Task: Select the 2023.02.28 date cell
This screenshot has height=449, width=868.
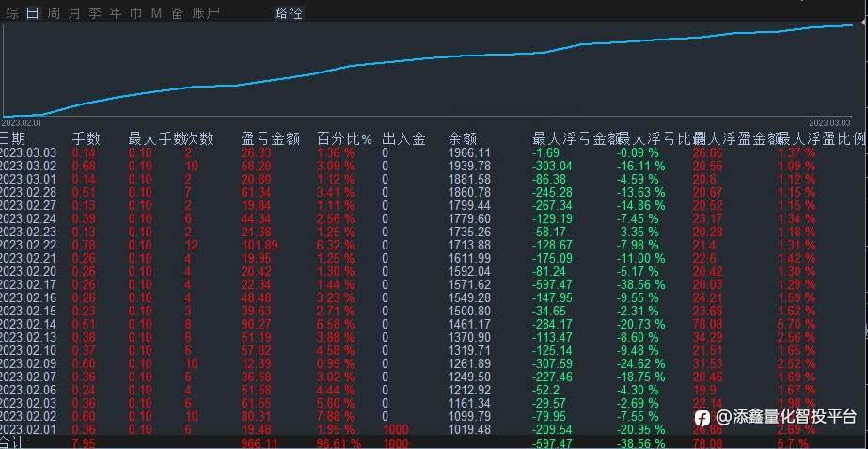Action: point(27,192)
